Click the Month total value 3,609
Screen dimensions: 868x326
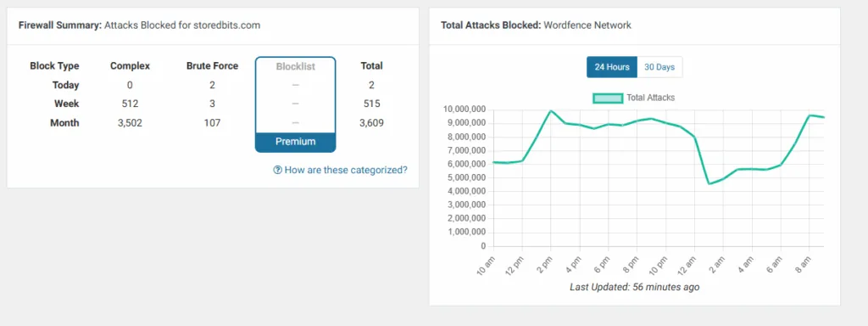point(371,123)
